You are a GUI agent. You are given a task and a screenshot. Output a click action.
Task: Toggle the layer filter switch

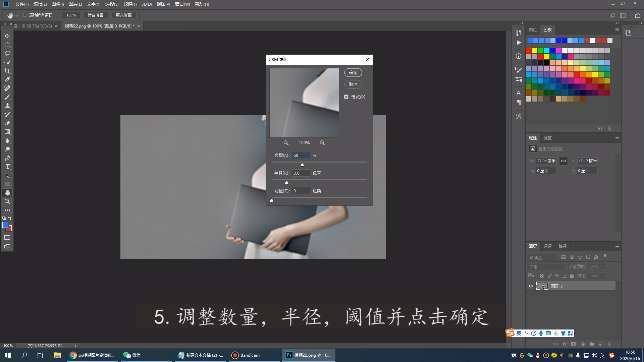tap(605, 256)
